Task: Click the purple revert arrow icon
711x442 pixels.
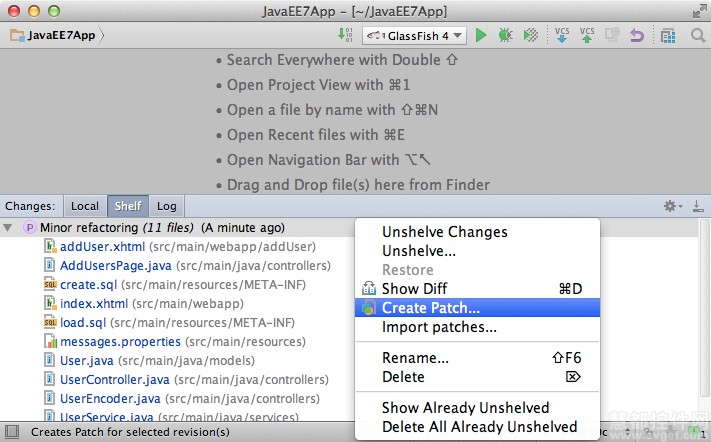Action: coord(637,35)
